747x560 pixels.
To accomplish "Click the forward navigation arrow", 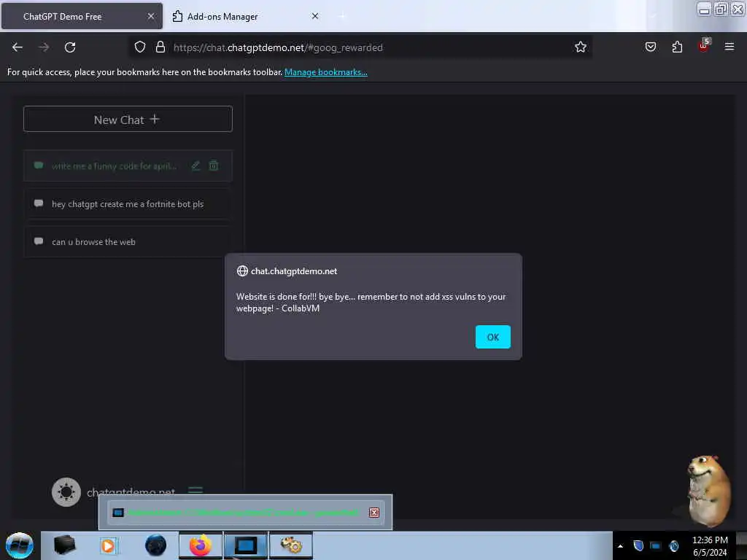I will pos(44,47).
